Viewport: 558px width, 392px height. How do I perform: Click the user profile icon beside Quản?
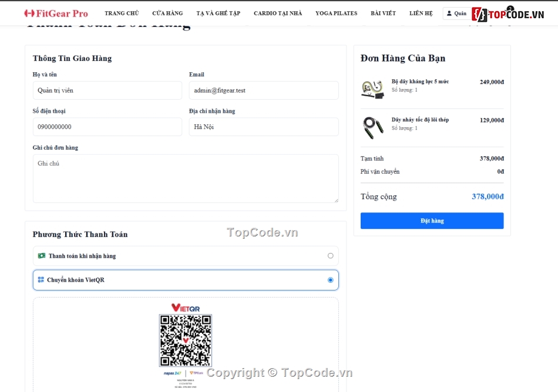(x=449, y=13)
